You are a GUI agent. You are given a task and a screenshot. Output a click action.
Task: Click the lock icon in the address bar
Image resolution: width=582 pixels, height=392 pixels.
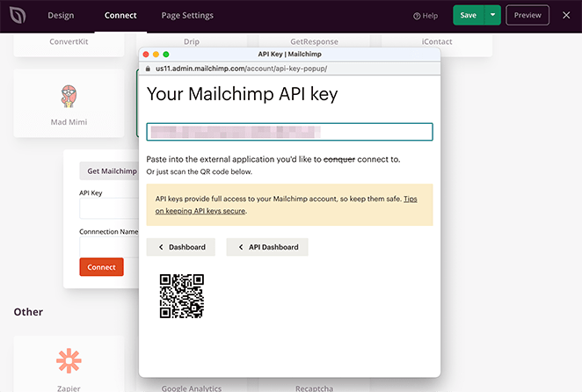click(x=148, y=69)
